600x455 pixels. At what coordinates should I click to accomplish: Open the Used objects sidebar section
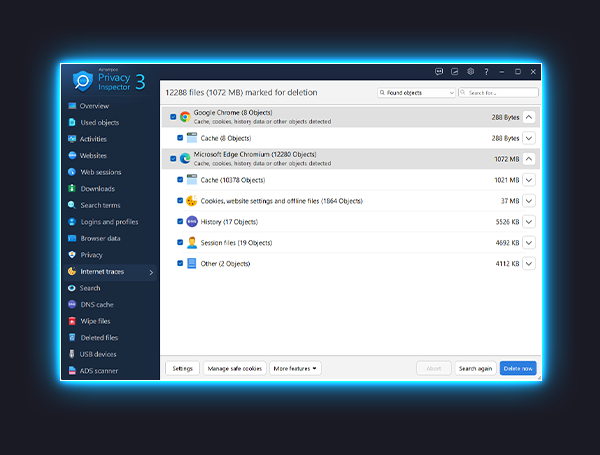point(99,122)
